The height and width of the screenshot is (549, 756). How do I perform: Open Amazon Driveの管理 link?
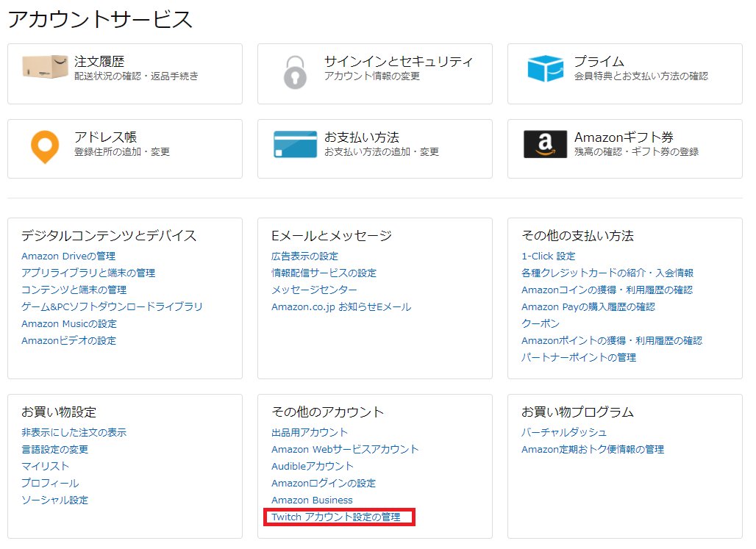pos(68,256)
